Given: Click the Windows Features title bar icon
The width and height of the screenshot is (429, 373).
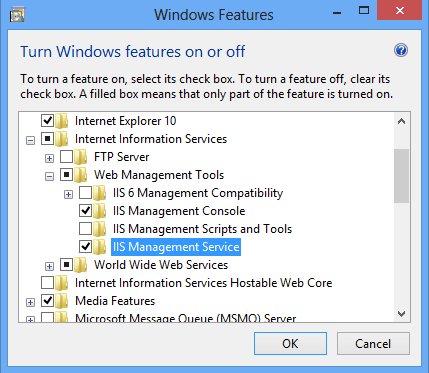Looking at the screenshot, I should click(17, 15).
